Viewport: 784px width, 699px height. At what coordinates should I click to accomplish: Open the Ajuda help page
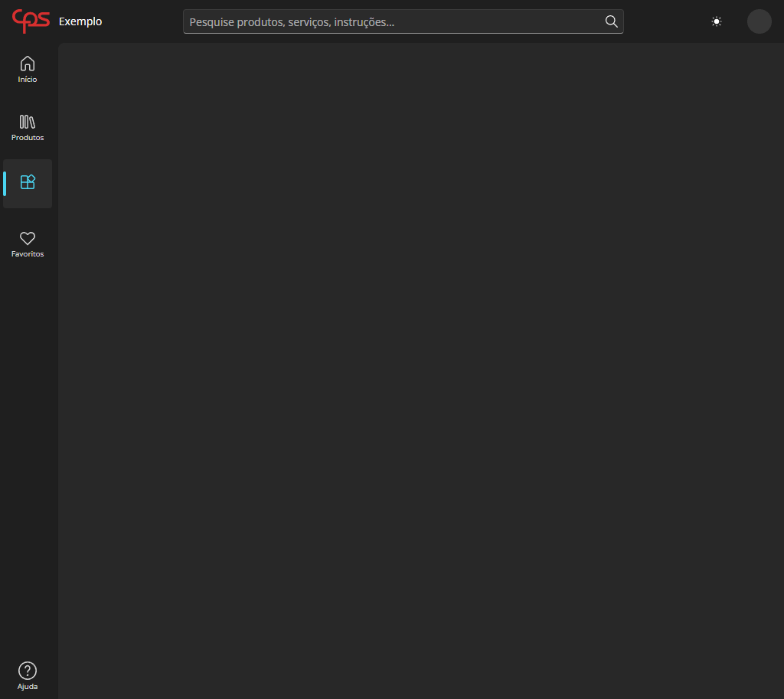click(28, 676)
